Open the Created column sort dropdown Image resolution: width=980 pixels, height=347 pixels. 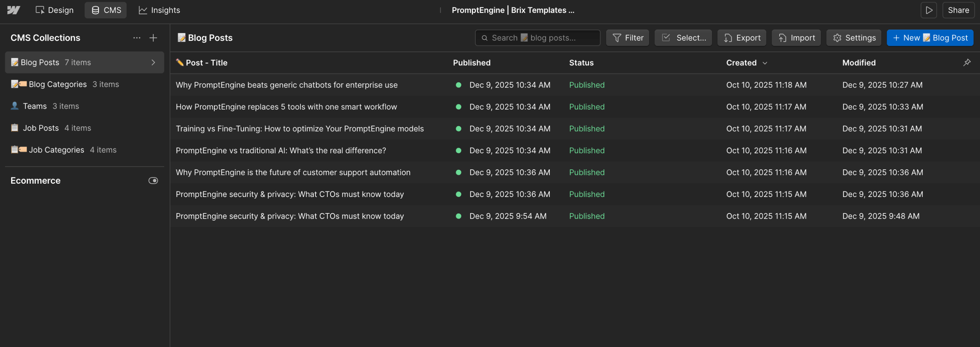pyautogui.click(x=765, y=63)
